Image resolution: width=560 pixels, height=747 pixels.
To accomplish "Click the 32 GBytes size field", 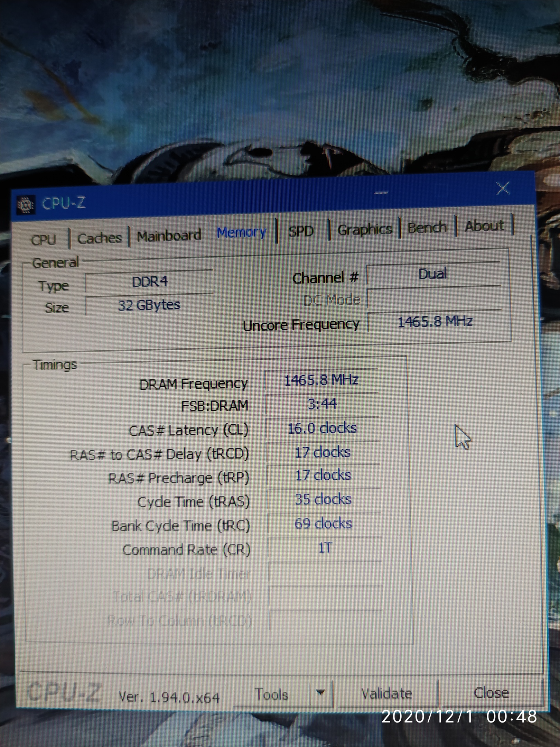I will coord(149,305).
